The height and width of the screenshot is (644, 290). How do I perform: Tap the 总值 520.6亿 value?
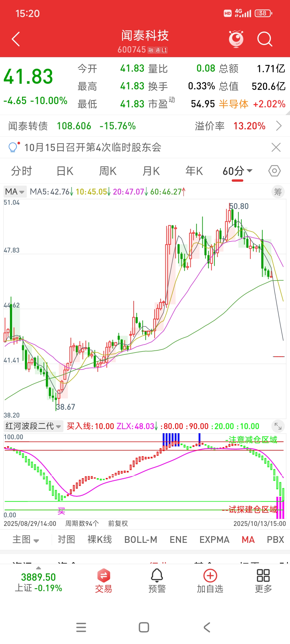point(269,86)
